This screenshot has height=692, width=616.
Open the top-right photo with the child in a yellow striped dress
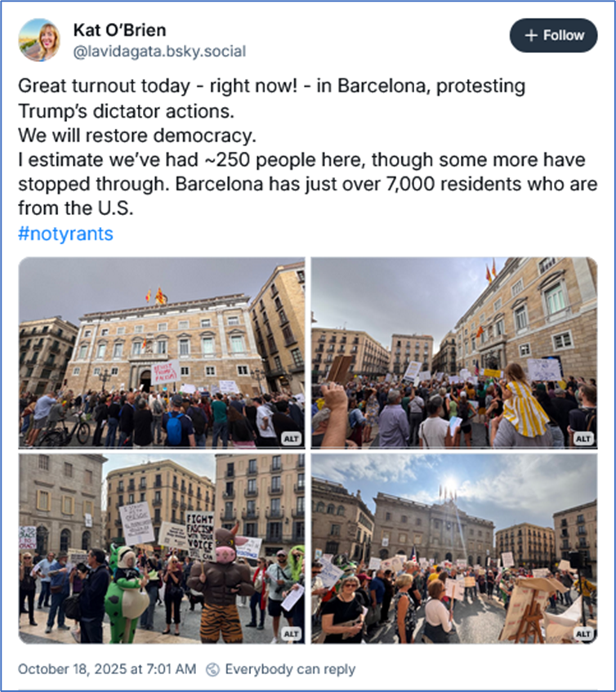point(454,353)
